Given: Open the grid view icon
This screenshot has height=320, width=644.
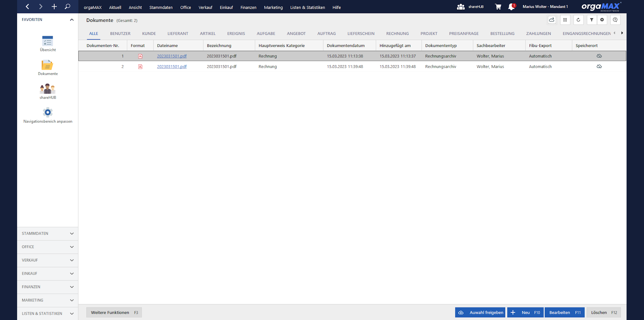Looking at the screenshot, I should pos(565,20).
